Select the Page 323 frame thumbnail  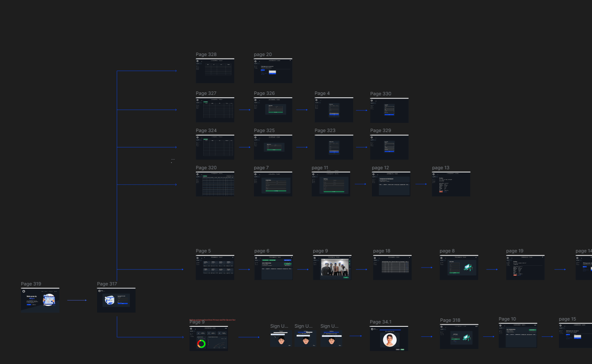click(334, 147)
